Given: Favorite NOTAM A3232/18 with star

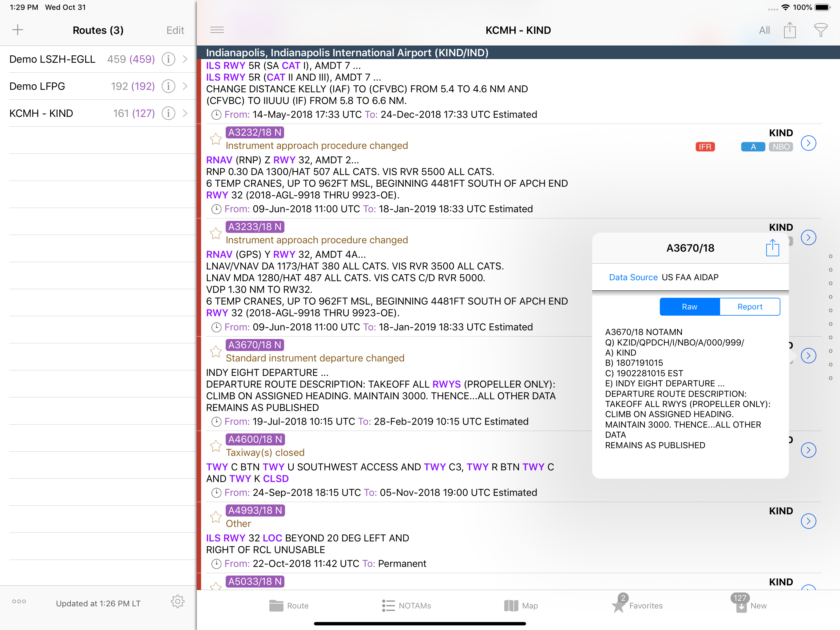Looking at the screenshot, I should 216,139.
